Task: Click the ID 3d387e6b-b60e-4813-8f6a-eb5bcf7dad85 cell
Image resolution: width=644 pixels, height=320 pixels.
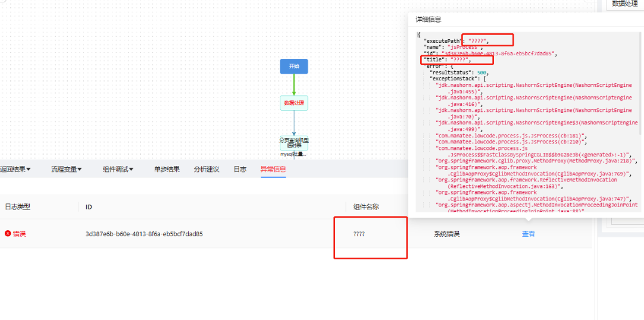Action: 144,234
